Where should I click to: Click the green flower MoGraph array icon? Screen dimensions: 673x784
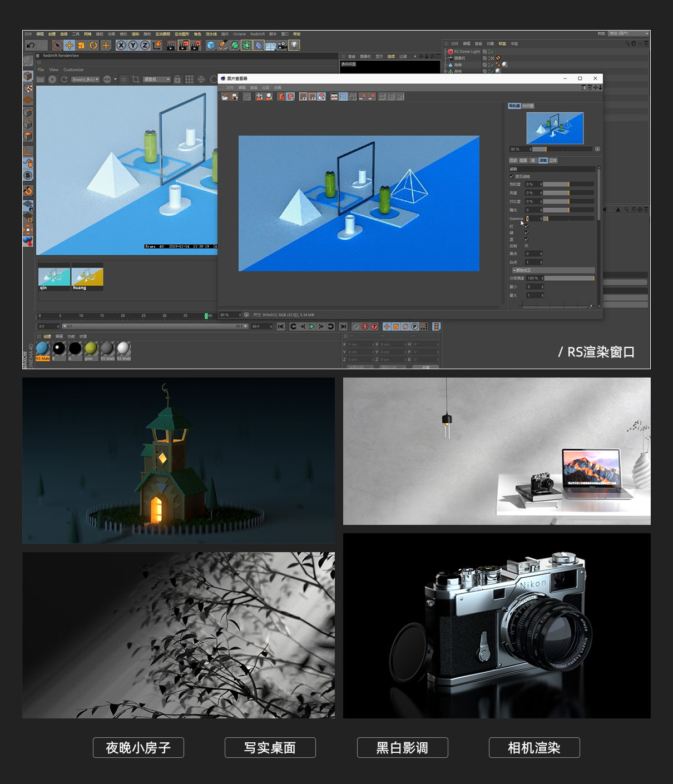(246, 46)
